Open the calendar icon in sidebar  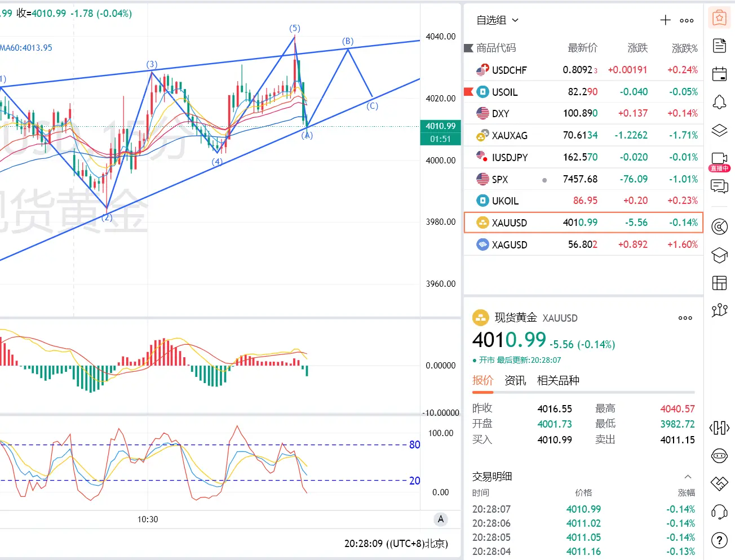click(719, 74)
